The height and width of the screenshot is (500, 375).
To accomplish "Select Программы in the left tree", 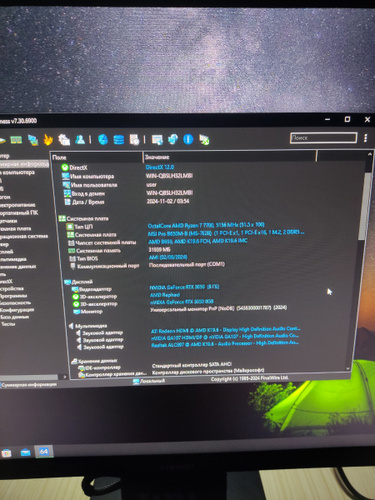I will 14,296.
